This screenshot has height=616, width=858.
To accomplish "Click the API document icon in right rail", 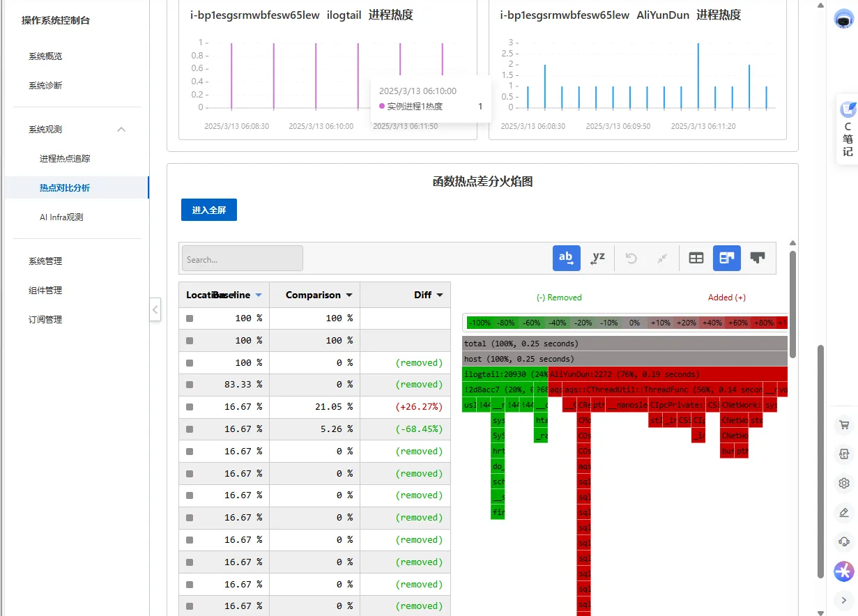I will [844, 454].
